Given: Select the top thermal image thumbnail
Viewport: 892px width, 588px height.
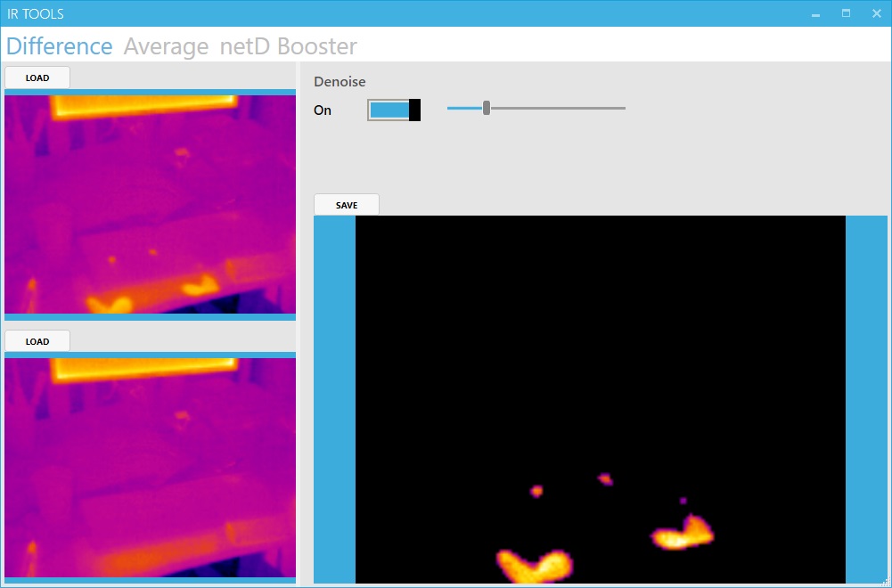Looking at the screenshot, I should pos(150,205).
